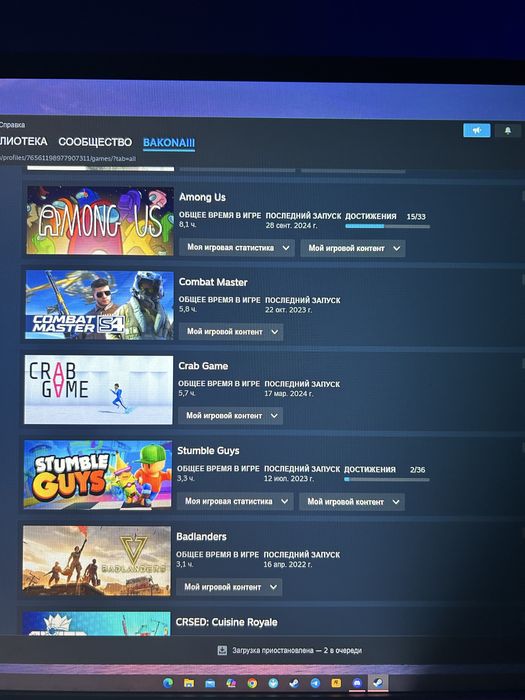Click the teal download-arrow app in taskbar
The image size is (525, 700).
tap(273, 683)
